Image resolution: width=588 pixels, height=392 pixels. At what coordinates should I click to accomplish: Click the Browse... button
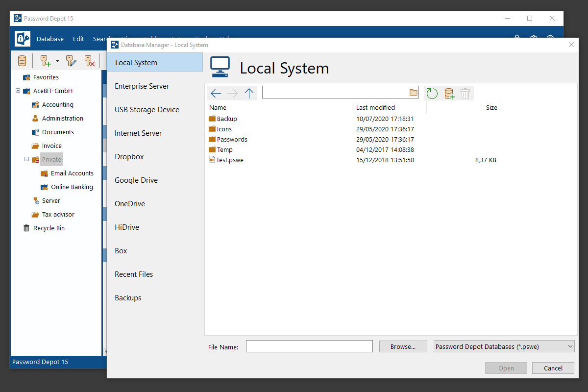point(403,346)
